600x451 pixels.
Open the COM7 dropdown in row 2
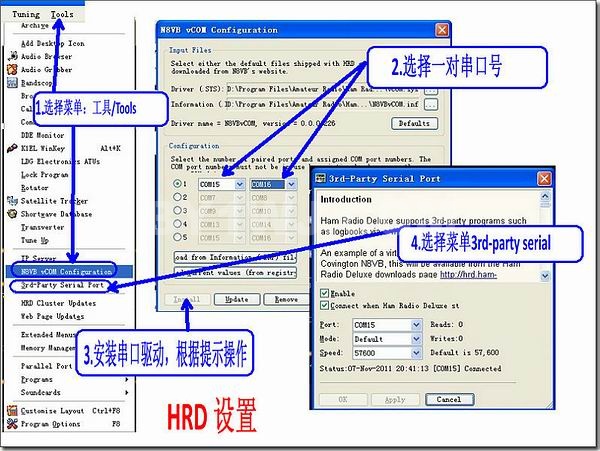(x=240, y=198)
